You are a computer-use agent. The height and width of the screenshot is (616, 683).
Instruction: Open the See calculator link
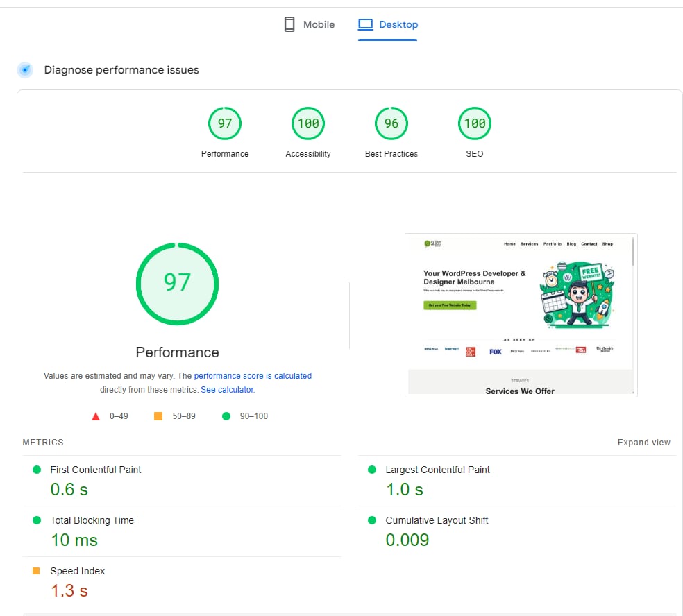click(x=227, y=390)
